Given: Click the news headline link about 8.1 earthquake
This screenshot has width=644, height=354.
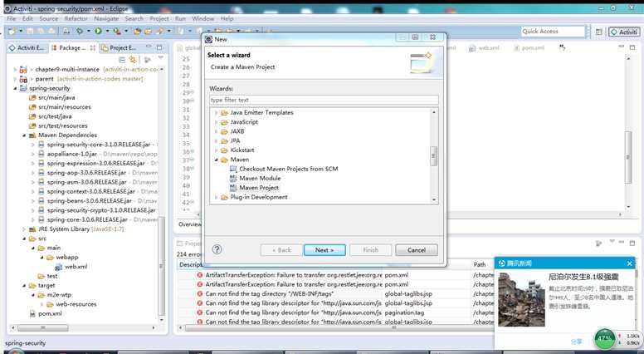Looking at the screenshot, I should pyautogui.click(x=583, y=277).
